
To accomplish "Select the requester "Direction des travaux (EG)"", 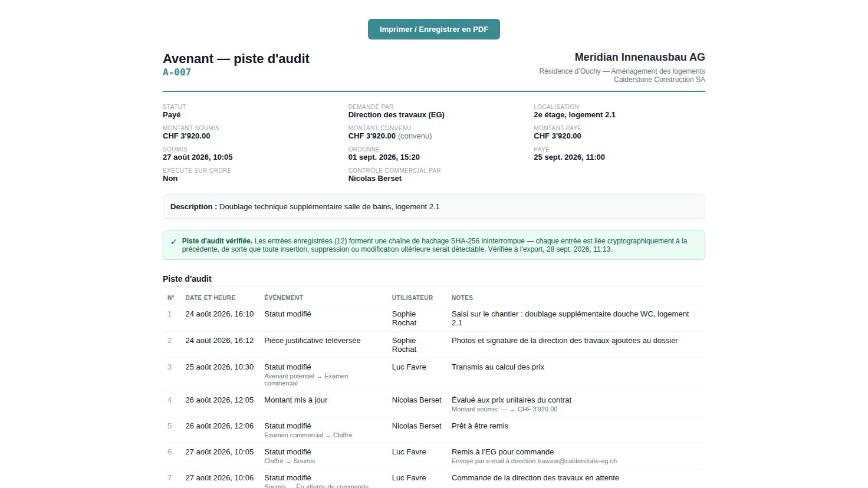I will click(396, 115).
